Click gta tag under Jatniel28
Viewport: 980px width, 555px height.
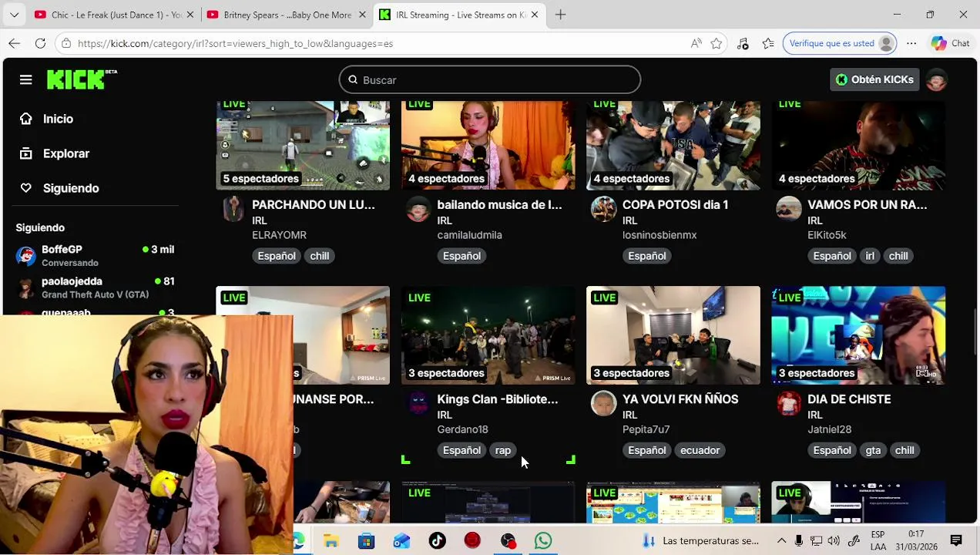tap(873, 450)
